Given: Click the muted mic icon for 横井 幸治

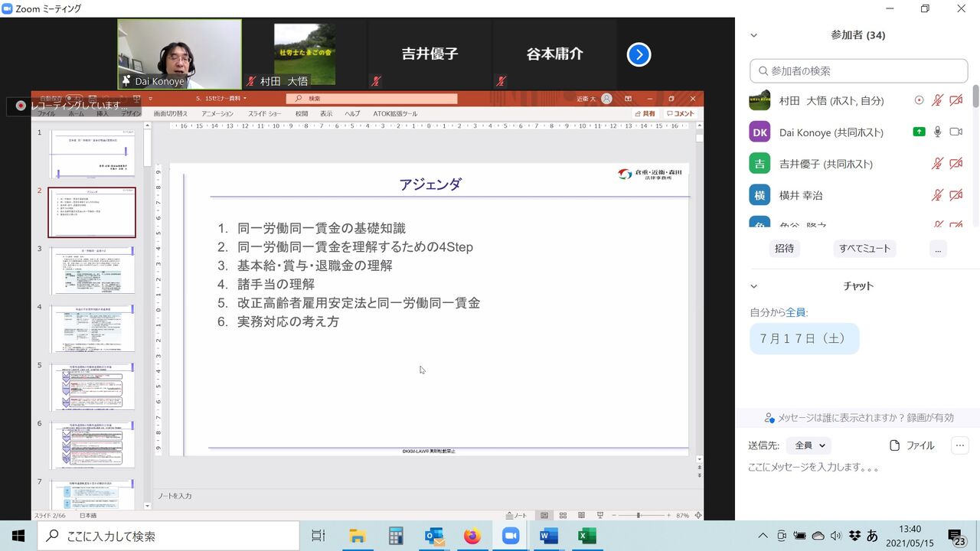Looking at the screenshot, I should point(937,195).
